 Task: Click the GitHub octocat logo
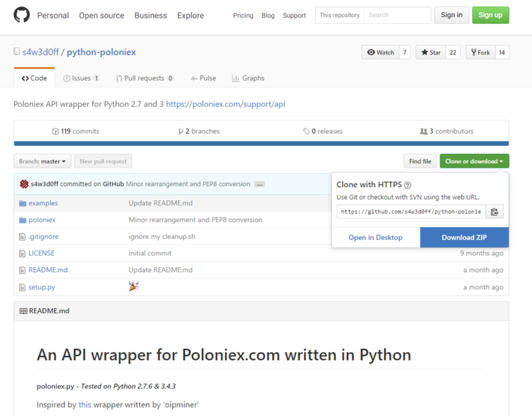pyautogui.click(x=21, y=15)
